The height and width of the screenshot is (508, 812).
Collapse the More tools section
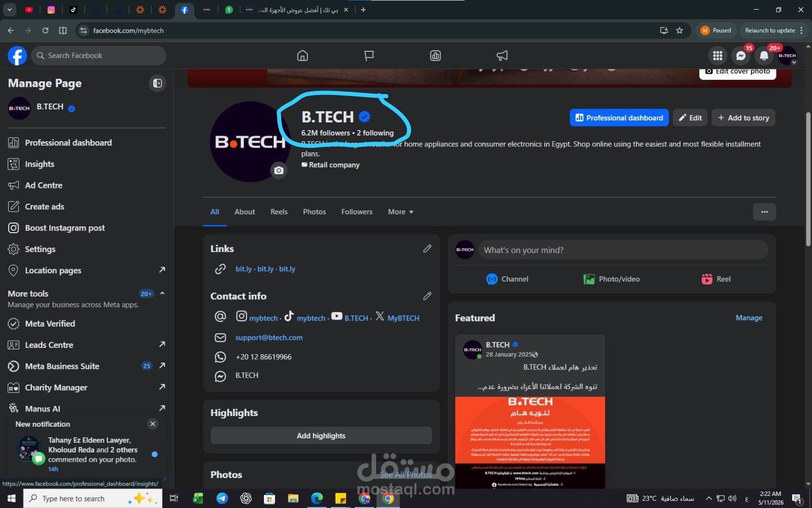(162, 293)
